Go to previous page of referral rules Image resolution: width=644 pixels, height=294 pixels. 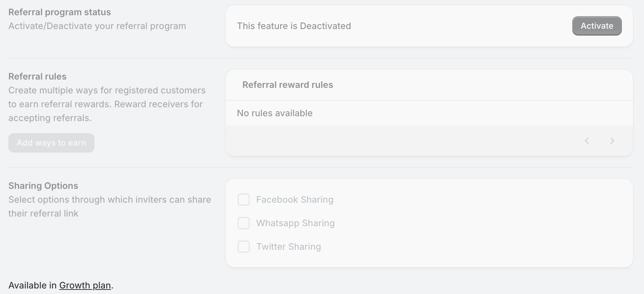587,141
